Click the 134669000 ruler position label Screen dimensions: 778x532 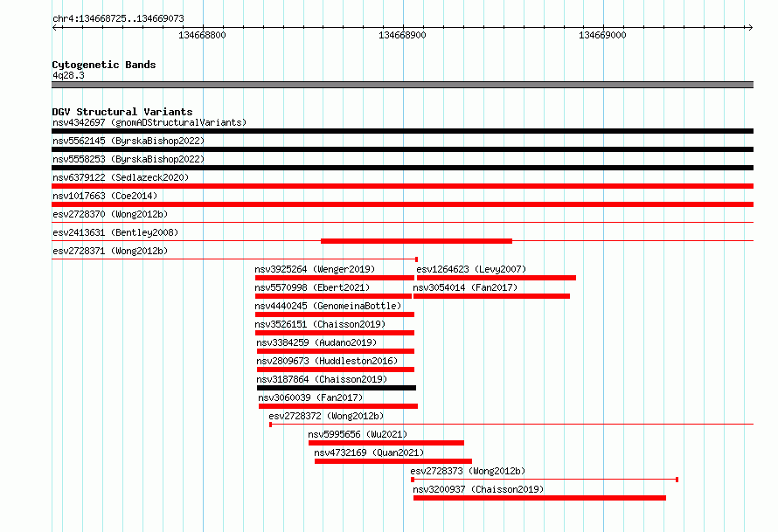click(x=602, y=36)
